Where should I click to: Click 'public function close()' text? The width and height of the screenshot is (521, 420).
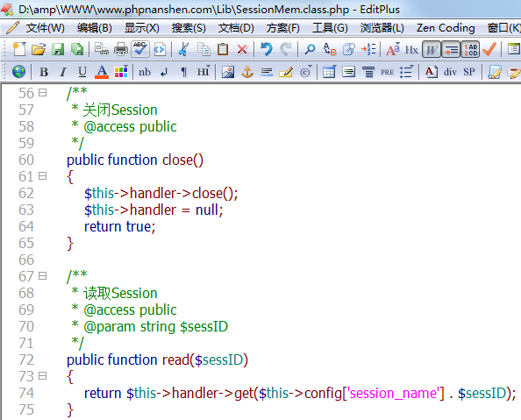pyautogui.click(x=135, y=160)
